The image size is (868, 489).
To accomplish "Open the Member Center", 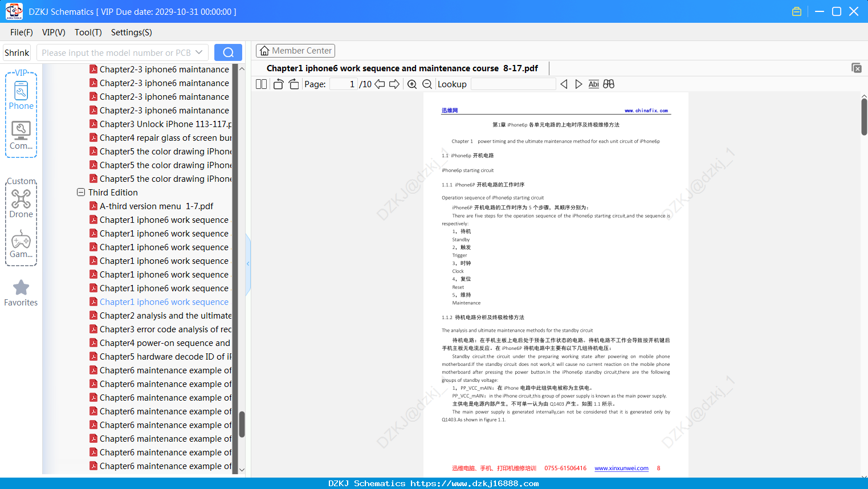I will tap(295, 51).
